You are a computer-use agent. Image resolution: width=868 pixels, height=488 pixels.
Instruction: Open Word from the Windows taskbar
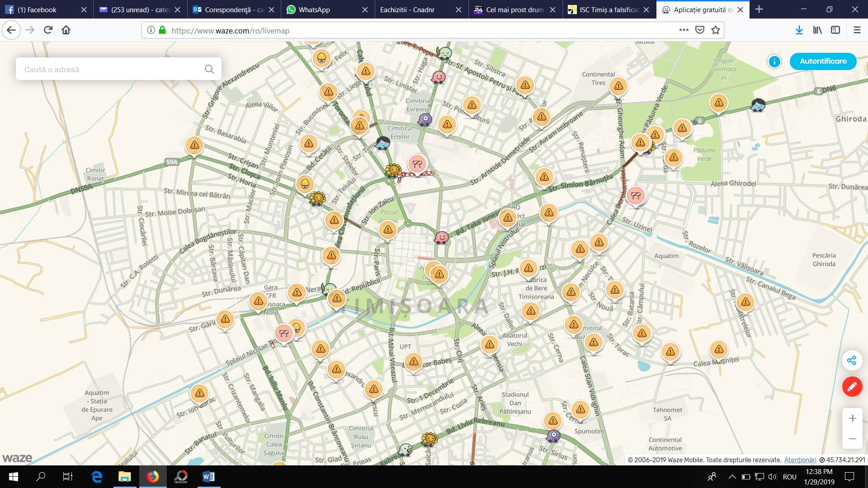click(208, 477)
